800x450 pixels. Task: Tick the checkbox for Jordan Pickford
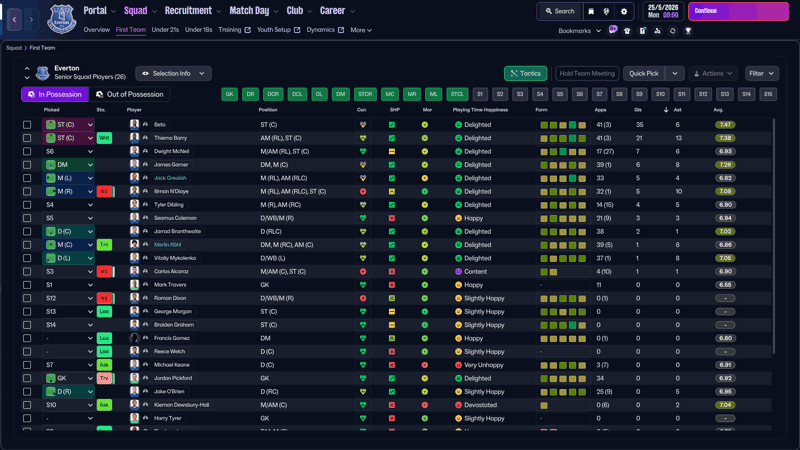coord(27,378)
